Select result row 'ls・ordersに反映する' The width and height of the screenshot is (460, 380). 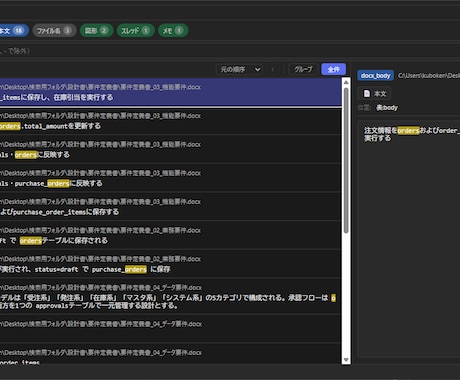click(x=171, y=150)
